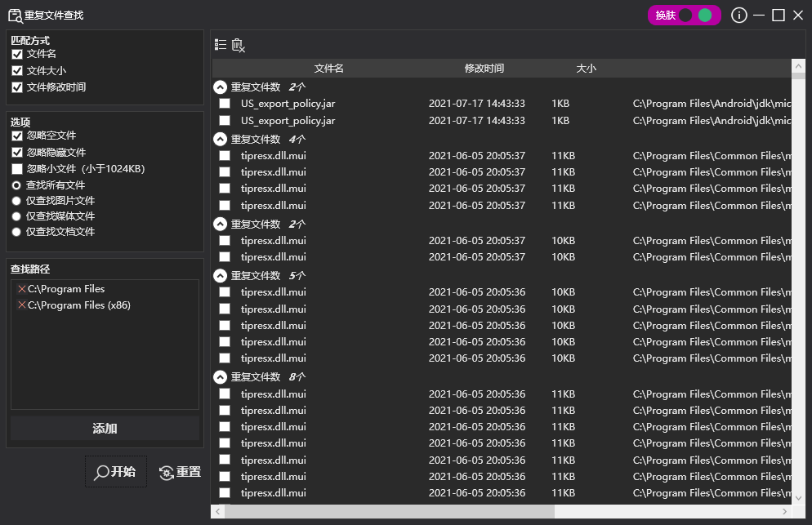
Task: Collapse the 重复文件数 8个 group
Action: click(219, 376)
